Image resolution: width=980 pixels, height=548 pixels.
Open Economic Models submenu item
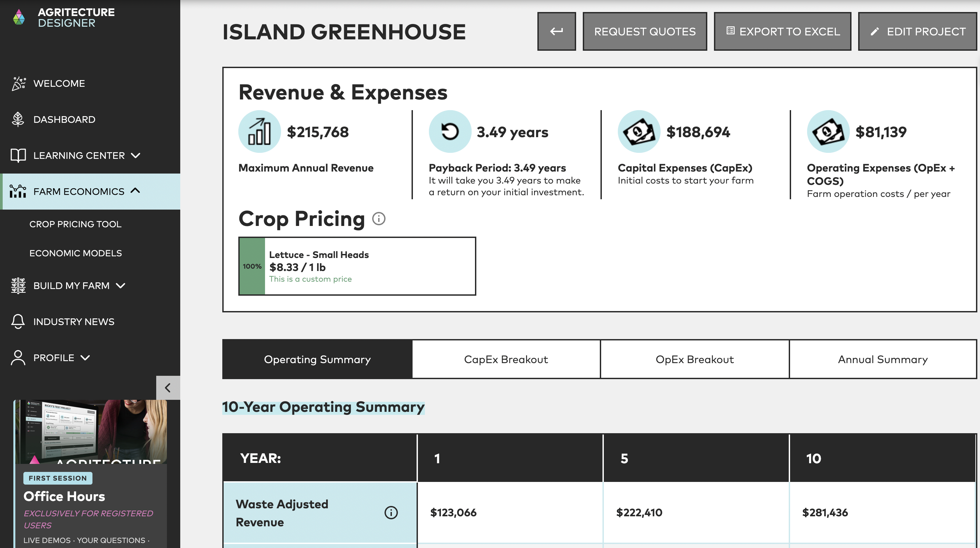click(76, 253)
